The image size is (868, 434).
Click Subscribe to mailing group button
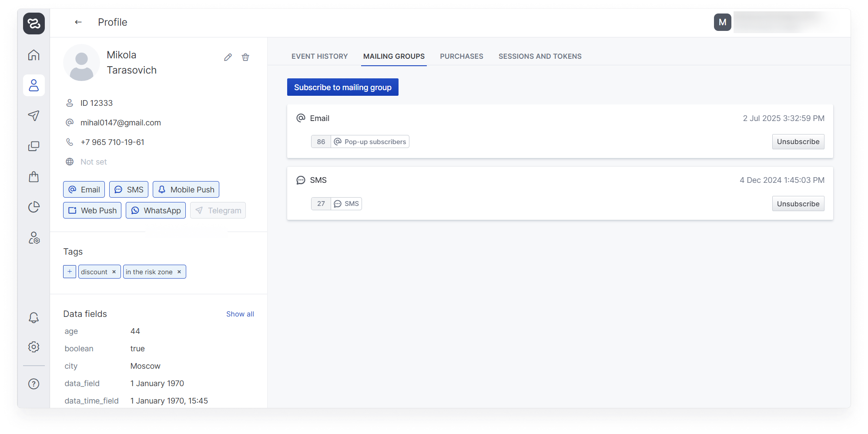click(x=342, y=87)
